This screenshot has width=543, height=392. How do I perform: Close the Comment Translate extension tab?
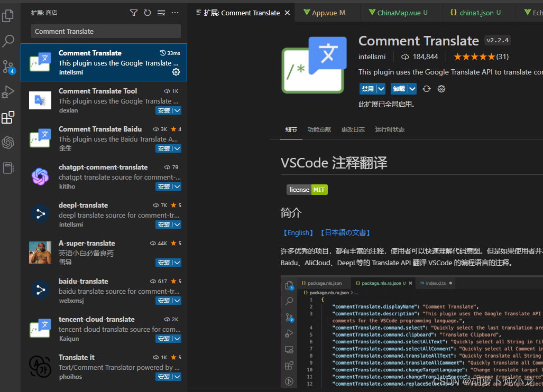tap(287, 13)
